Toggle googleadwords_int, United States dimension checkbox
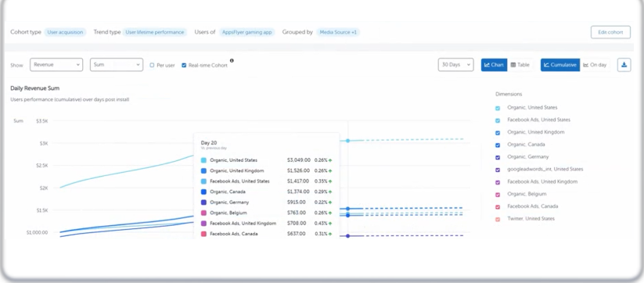 click(x=498, y=170)
